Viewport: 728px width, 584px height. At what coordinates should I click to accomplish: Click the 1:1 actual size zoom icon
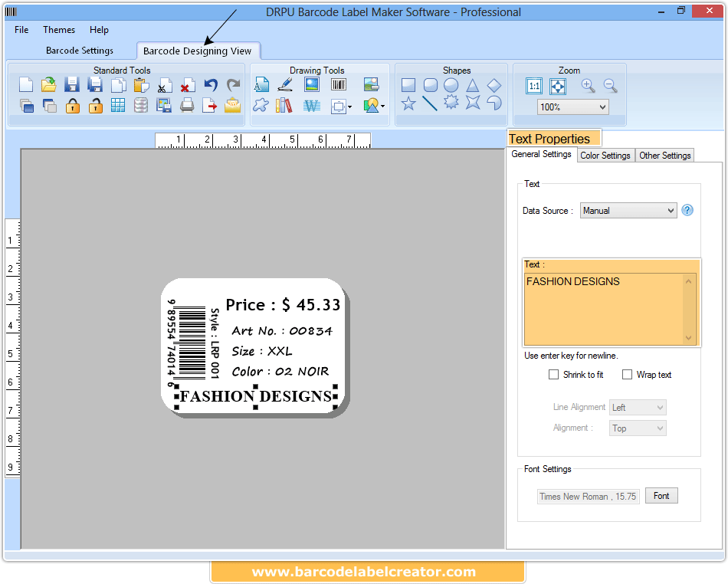533,86
